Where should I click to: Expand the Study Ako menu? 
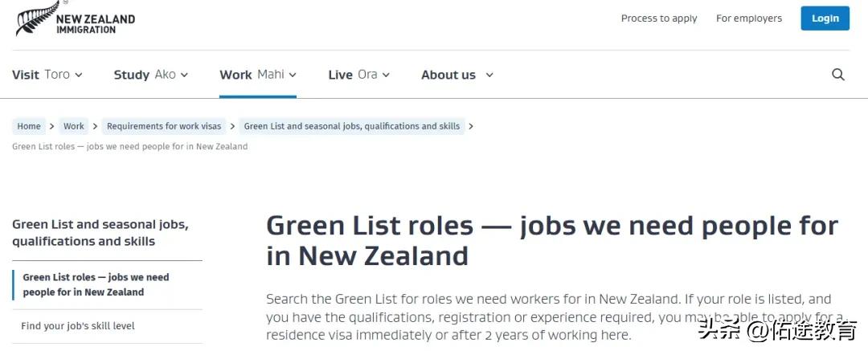(x=151, y=75)
